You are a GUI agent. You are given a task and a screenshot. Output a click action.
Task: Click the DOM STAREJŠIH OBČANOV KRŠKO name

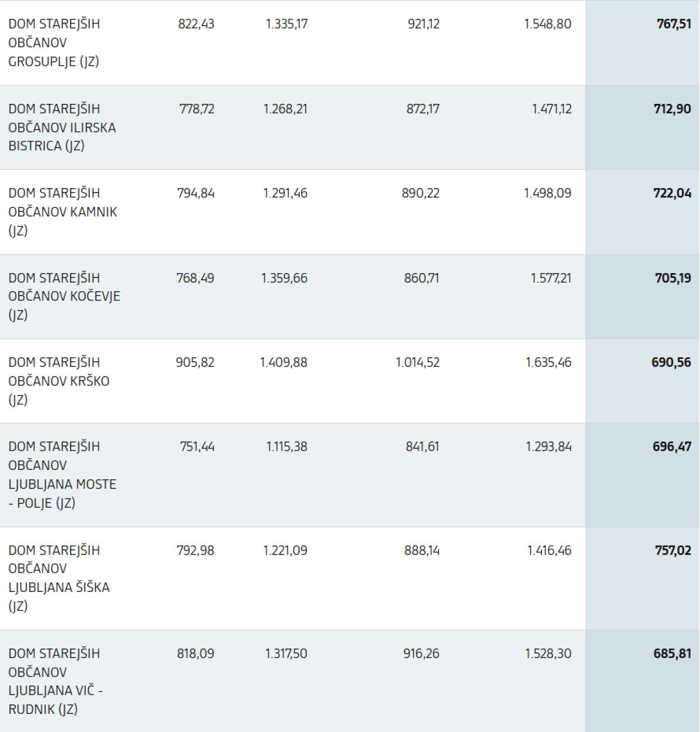coord(59,381)
